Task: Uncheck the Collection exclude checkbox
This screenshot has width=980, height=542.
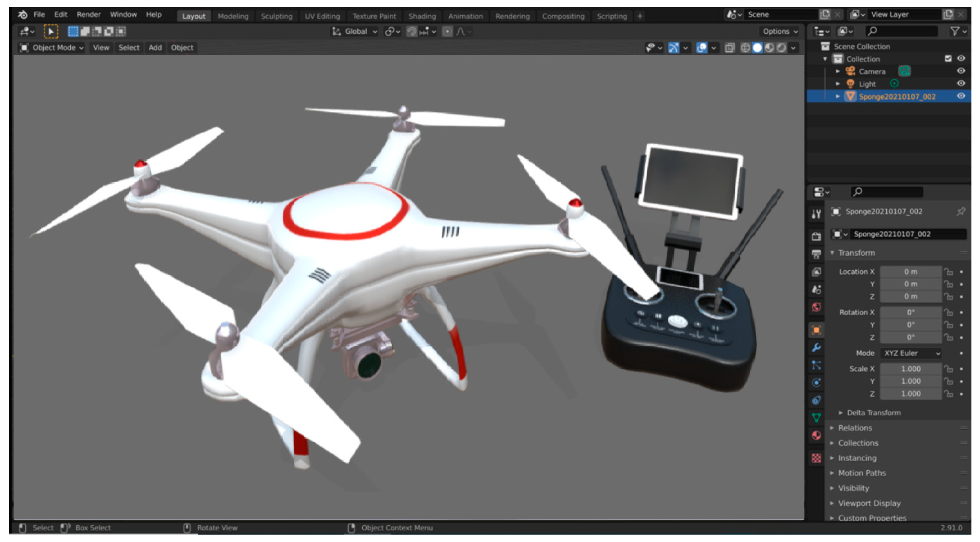Action: tap(948, 58)
